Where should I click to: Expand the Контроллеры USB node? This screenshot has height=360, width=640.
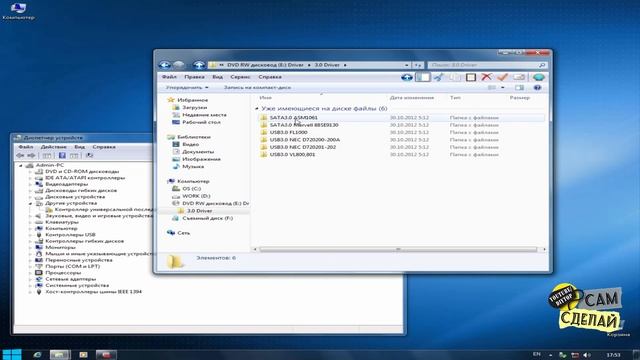30,235
